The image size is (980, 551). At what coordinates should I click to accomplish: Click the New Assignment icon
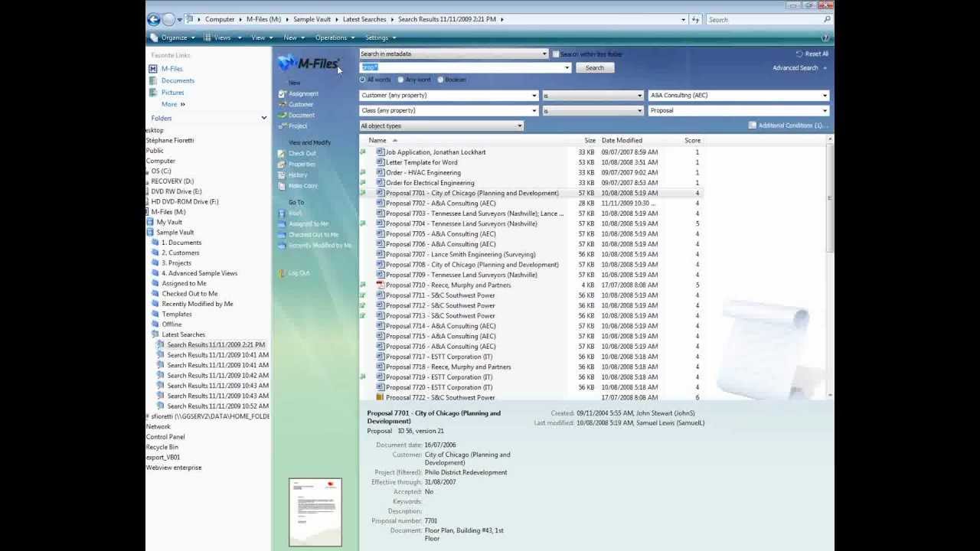point(282,93)
